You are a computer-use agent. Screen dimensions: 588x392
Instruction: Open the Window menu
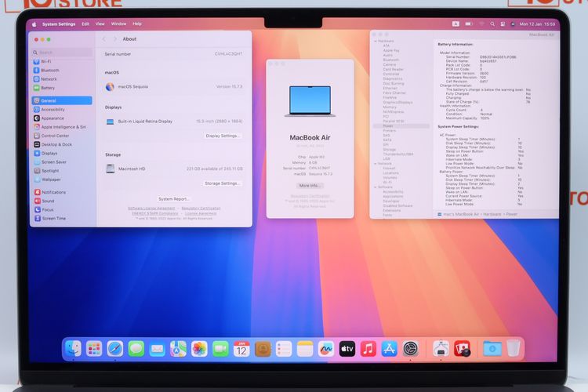tap(118, 24)
